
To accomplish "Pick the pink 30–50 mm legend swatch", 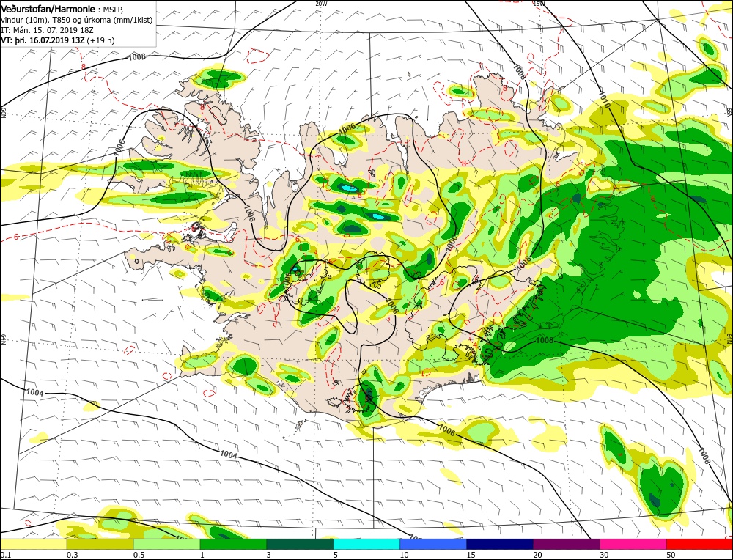I will point(633,544).
